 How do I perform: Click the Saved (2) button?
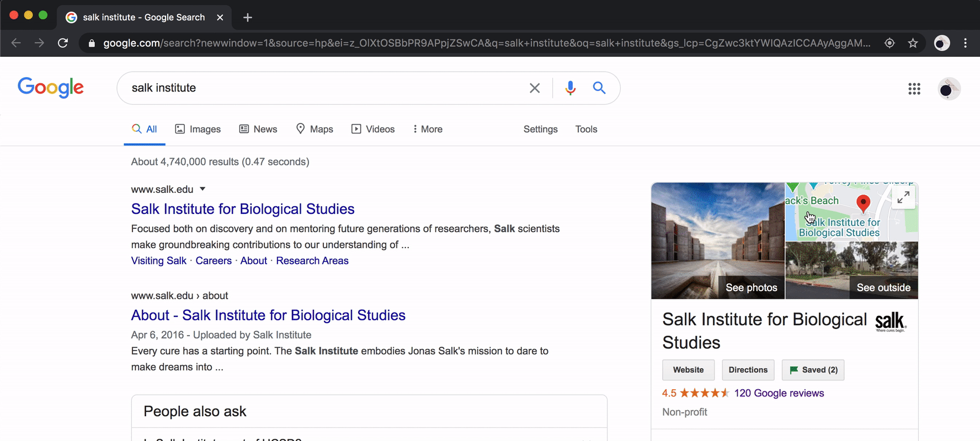coord(813,370)
